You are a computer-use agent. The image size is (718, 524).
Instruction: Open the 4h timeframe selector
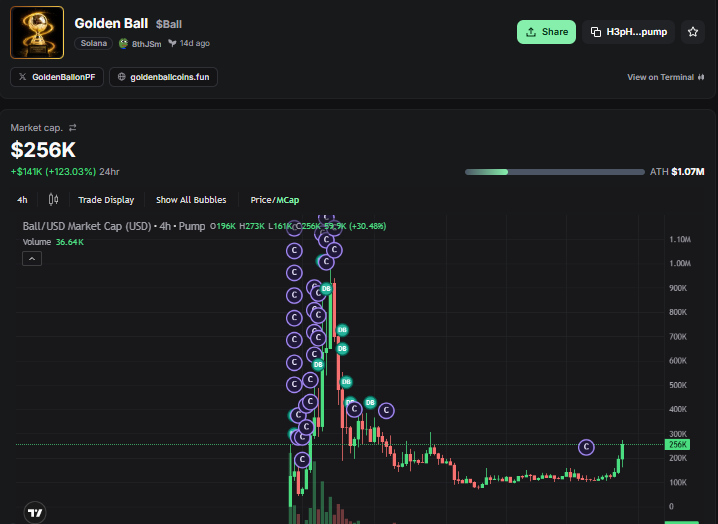22,200
